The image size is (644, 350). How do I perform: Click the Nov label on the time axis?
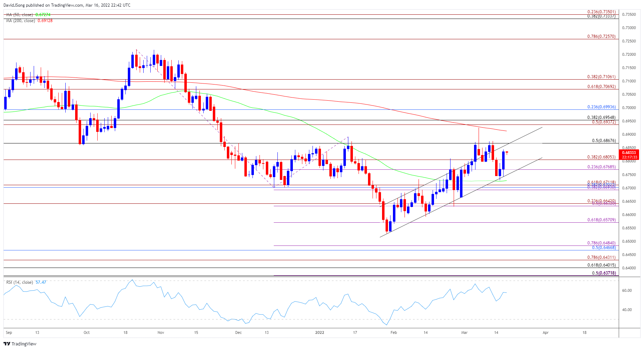(161, 332)
